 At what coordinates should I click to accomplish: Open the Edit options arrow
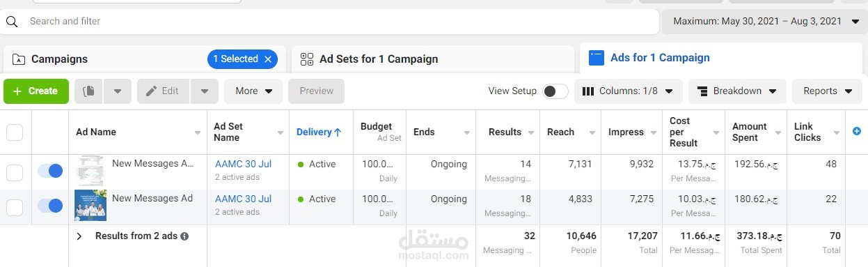[x=204, y=91]
